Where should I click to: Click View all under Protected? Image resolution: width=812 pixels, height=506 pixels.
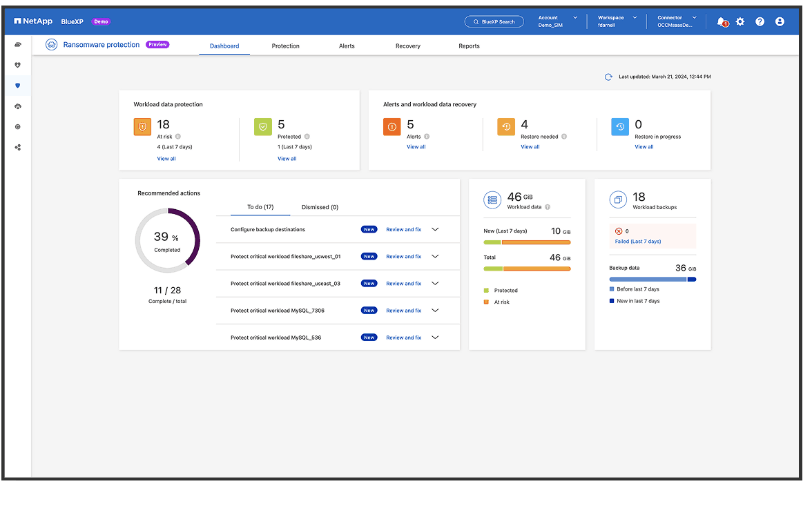coord(287,159)
